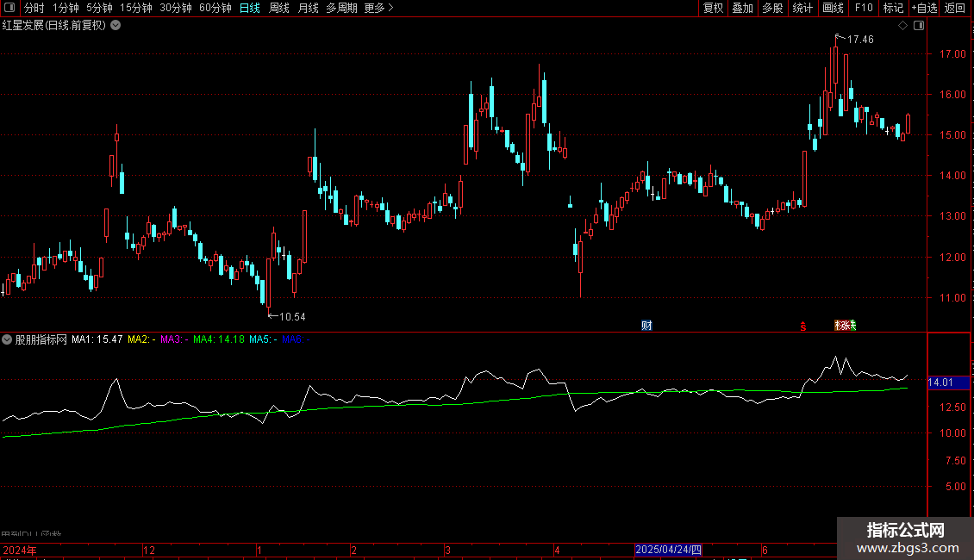Click the 统计 statistics button

(802, 8)
